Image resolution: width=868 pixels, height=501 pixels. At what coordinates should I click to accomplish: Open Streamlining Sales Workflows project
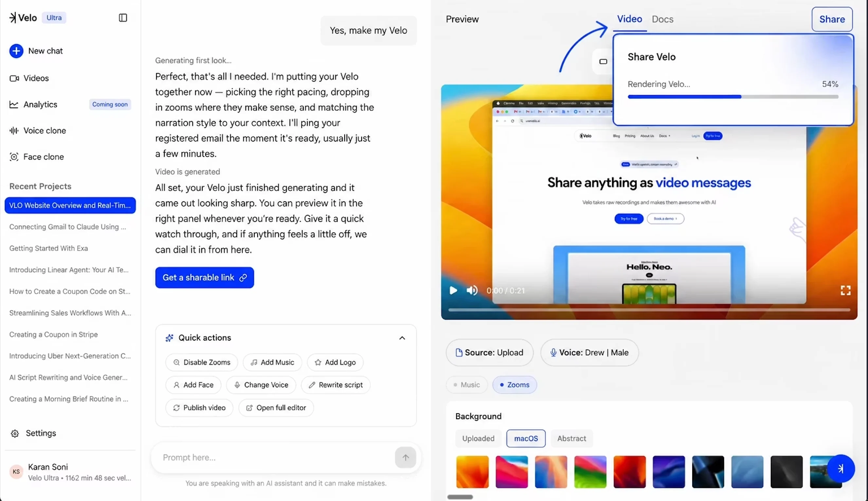pyautogui.click(x=70, y=313)
